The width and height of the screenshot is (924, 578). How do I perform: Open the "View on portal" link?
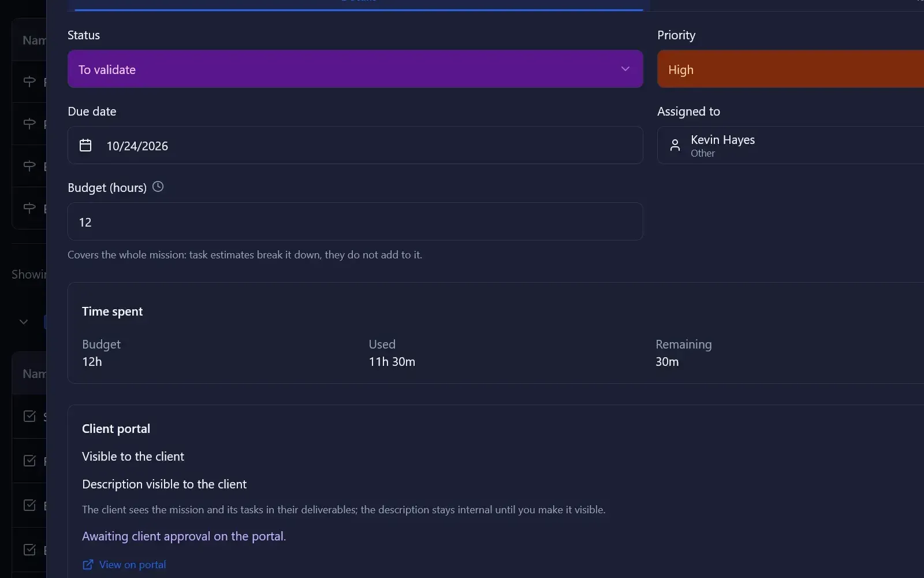[125, 565]
